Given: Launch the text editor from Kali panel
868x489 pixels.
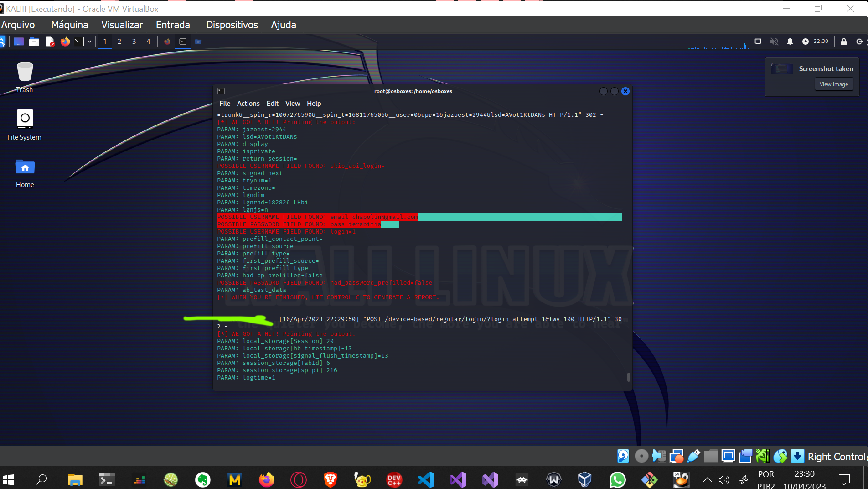Looking at the screenshot, I should (x=50, y=42).
